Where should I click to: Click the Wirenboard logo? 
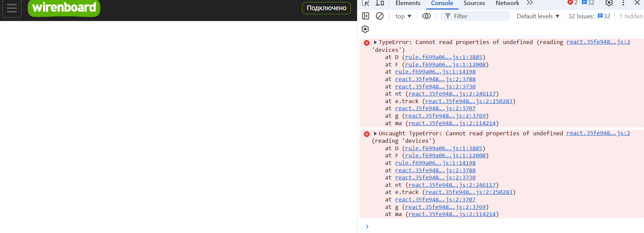click(64, 7)
